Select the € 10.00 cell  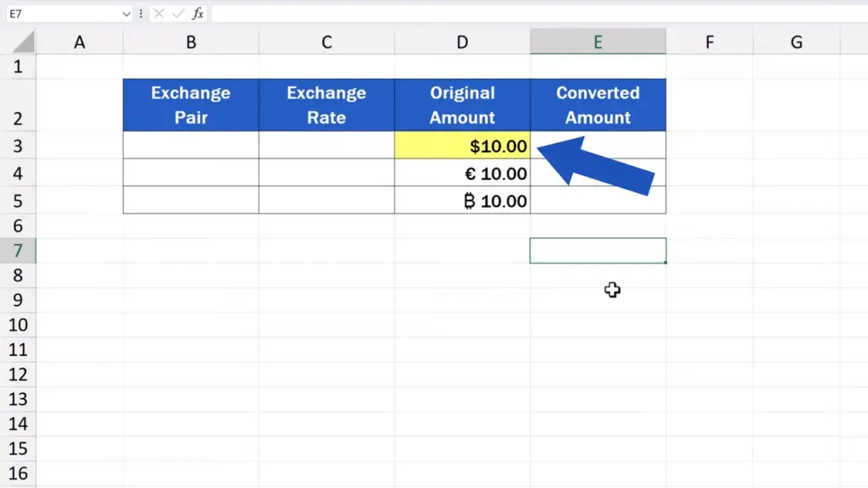pos(462,174)
